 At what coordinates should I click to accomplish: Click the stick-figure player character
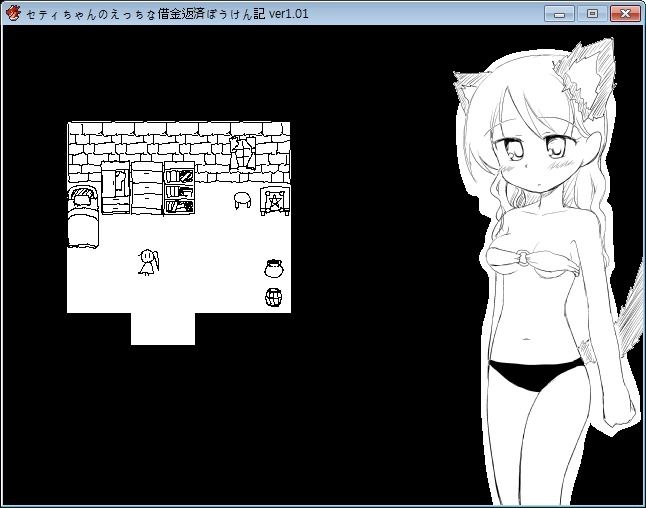(x=148, y=262)
